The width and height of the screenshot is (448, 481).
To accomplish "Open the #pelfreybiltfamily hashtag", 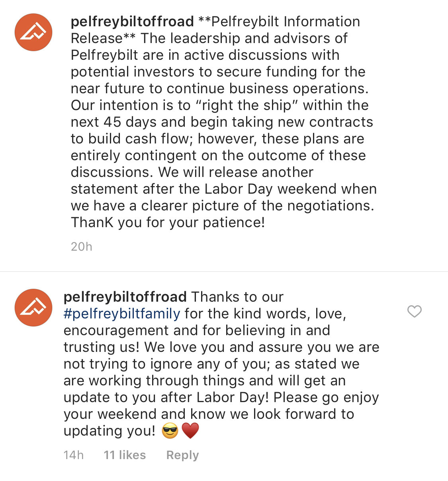I will (x=122, y=314).
